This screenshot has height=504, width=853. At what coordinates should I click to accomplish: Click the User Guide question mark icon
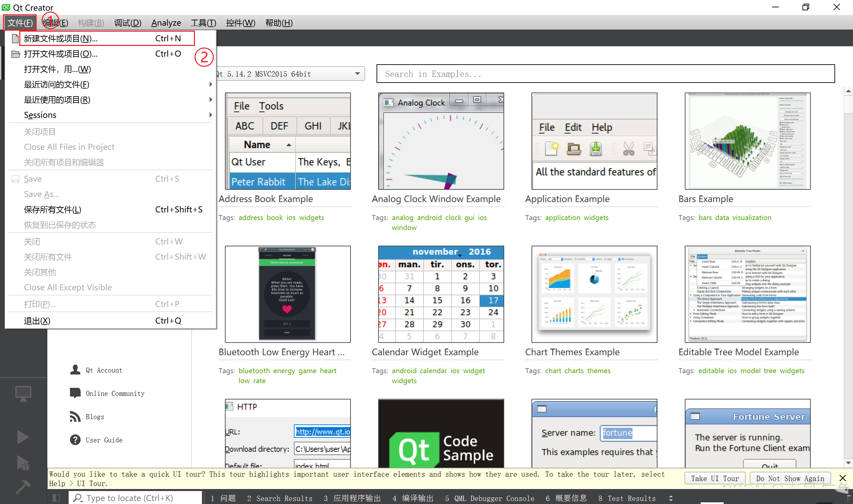(75, 440)
